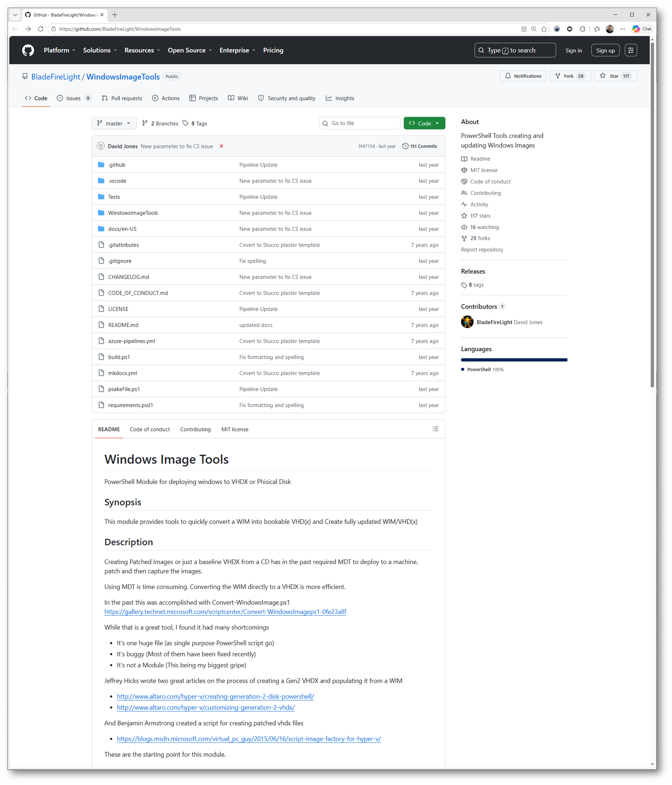Open the .github folder
Image resolution: width=672 pixels, height=785 pixels.
[117, 165]
